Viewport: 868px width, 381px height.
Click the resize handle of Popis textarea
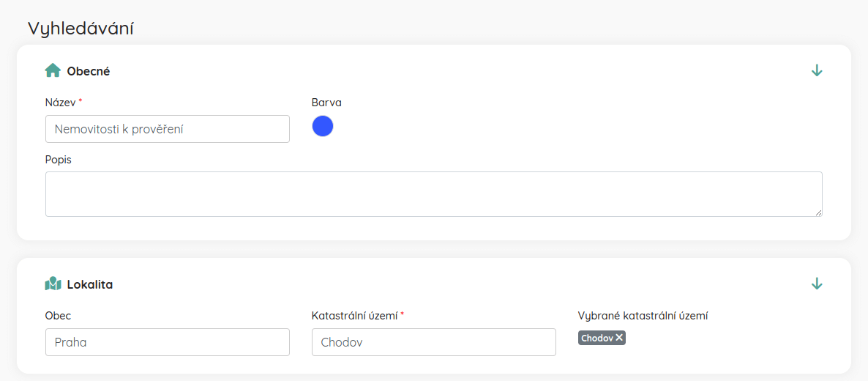click(818, 212)
